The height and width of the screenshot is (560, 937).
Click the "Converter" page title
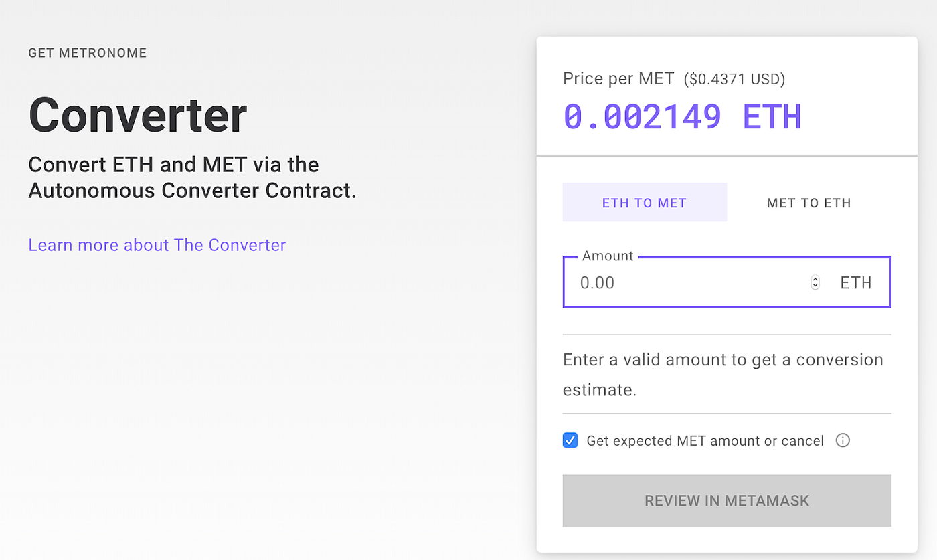[x=137, y=114]
